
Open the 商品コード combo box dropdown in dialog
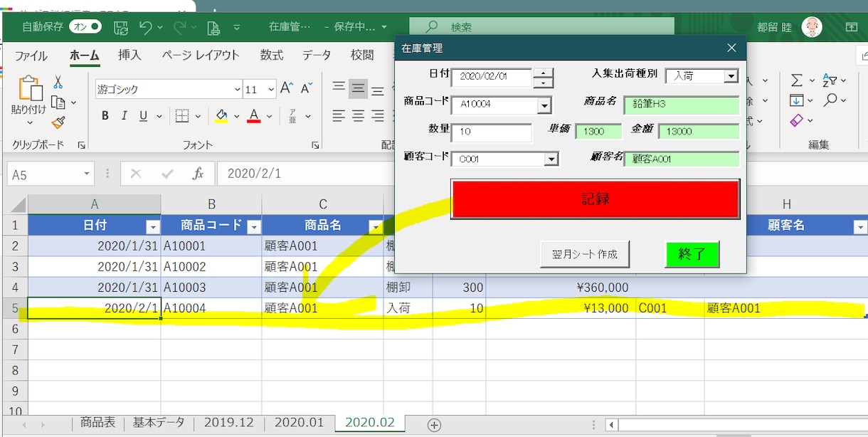(544, 105)
